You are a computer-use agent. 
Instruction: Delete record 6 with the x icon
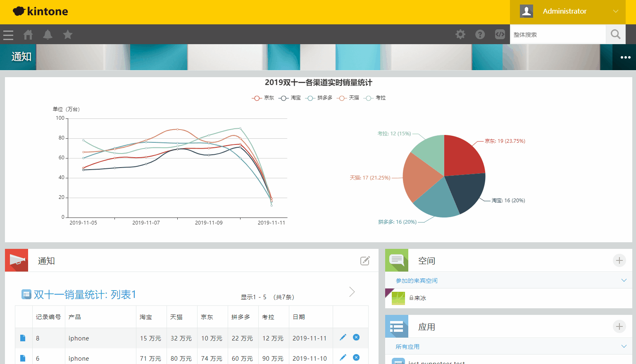356,357
